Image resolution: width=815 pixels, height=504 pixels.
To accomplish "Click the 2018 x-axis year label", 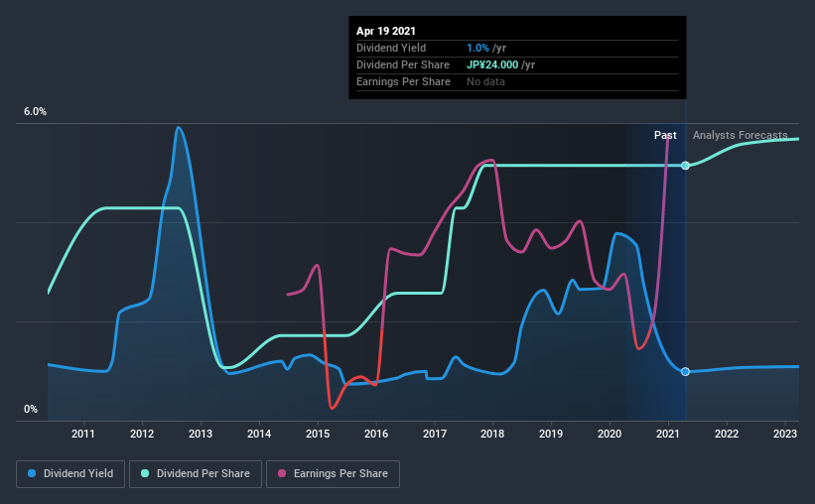I will [492, 434].
